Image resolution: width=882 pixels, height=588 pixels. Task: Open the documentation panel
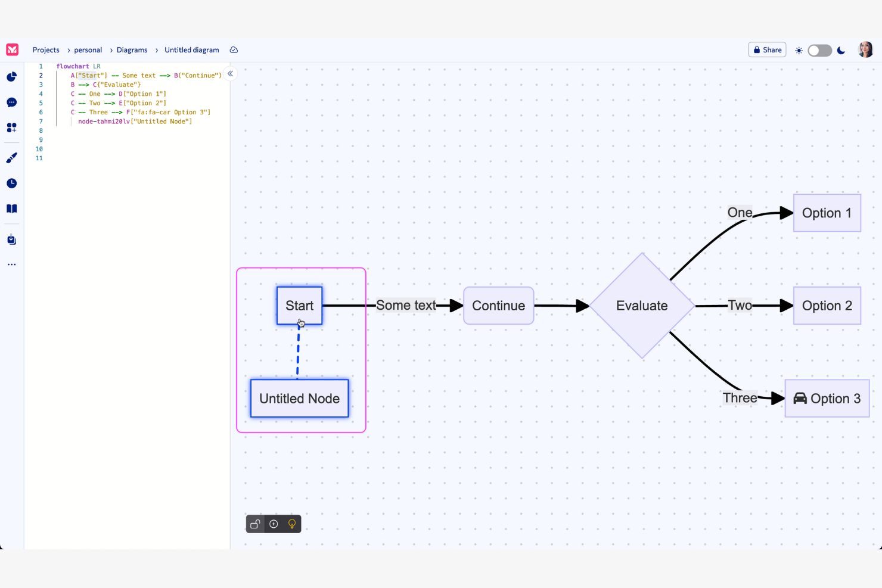[x=11, y=209]
